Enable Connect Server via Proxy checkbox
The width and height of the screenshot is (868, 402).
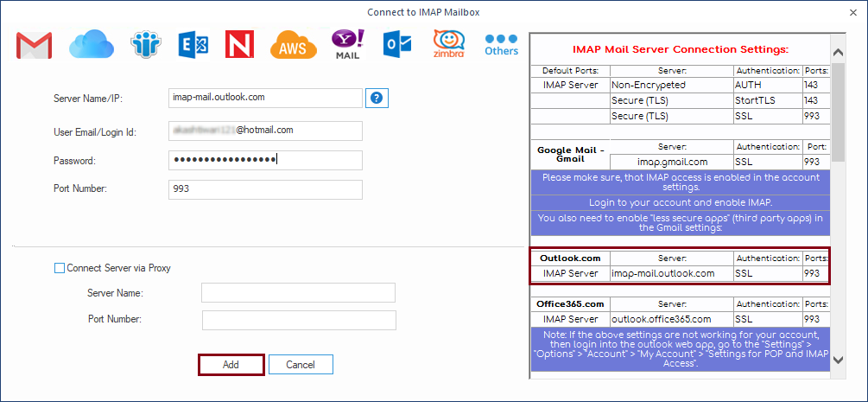(x=60, y=268)
